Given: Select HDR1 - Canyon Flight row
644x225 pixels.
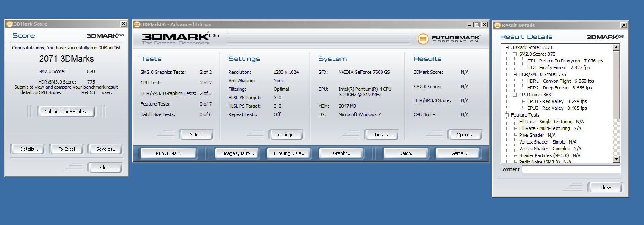Looking at the screenshot, I should coord(560,81).
